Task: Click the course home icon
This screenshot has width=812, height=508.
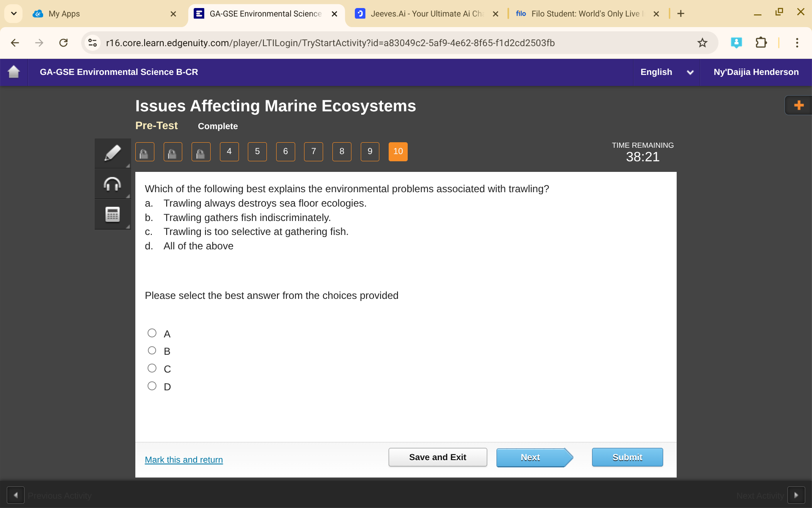Action: coord(14,72)
